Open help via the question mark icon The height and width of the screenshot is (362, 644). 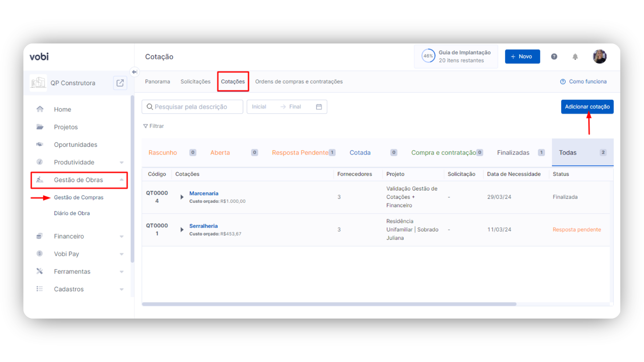(554, 57)
